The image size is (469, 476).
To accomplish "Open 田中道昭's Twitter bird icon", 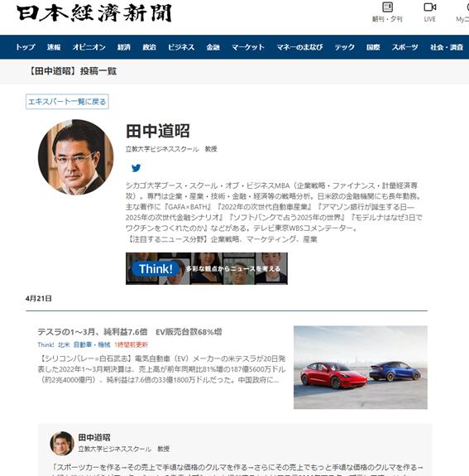I will click(x=136, y=168).
